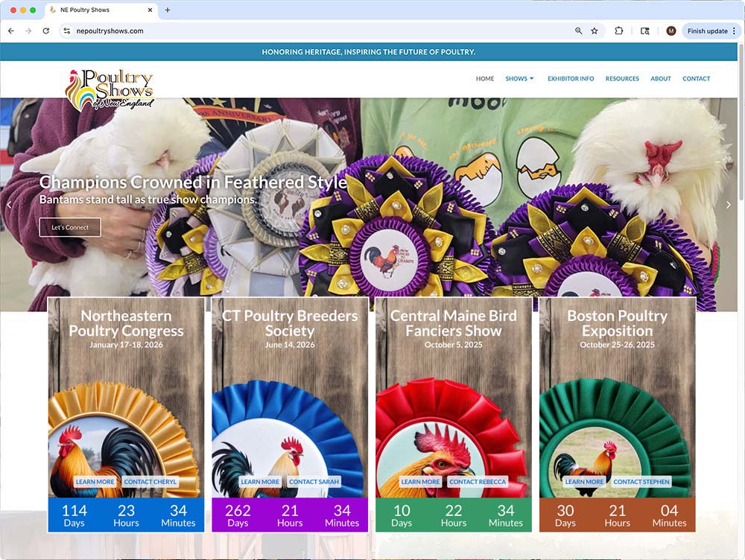745x560 pixels.
Task: Close the NE Poultry Shows tab
Action: [150, 10]
